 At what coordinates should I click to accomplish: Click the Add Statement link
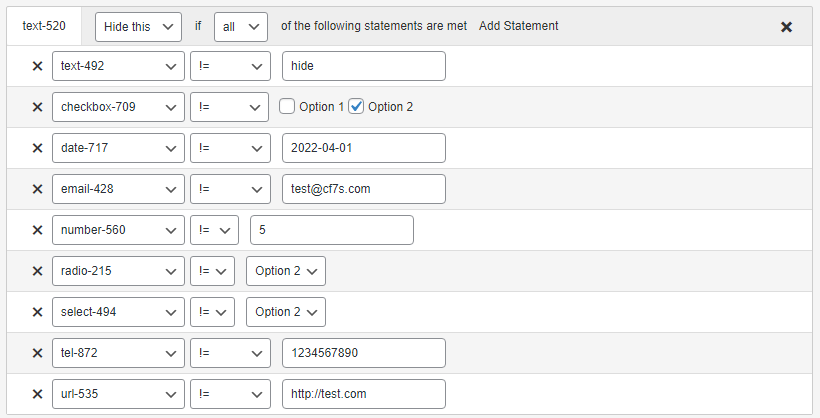[518, 26]
